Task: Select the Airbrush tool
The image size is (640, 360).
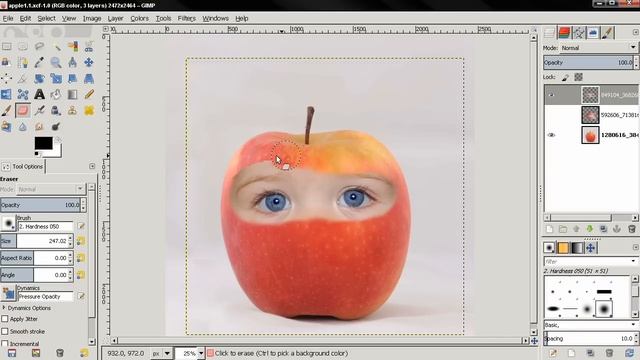Action: (39, 110)
